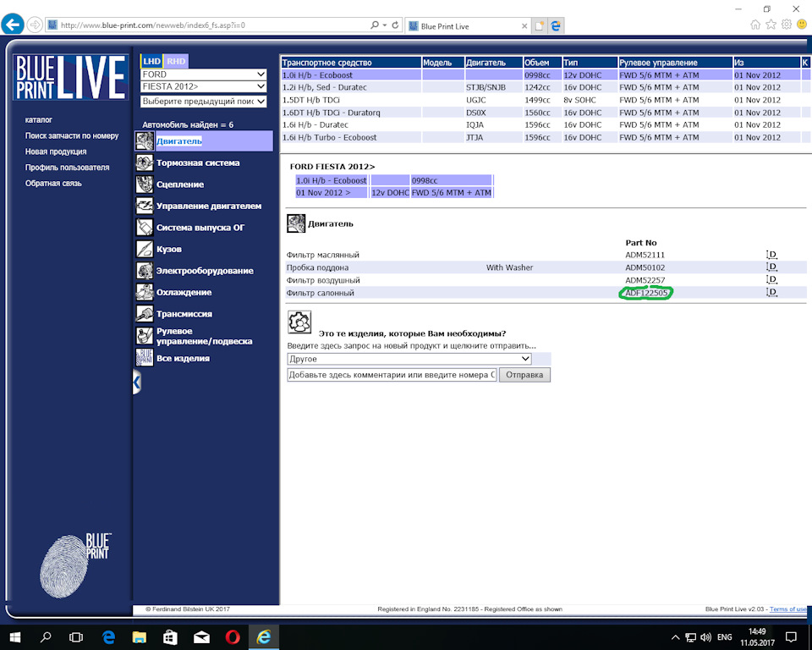The image size is (812, 650).
Task: Select the Blue Print Live browser tab
Action: point(466,26)
